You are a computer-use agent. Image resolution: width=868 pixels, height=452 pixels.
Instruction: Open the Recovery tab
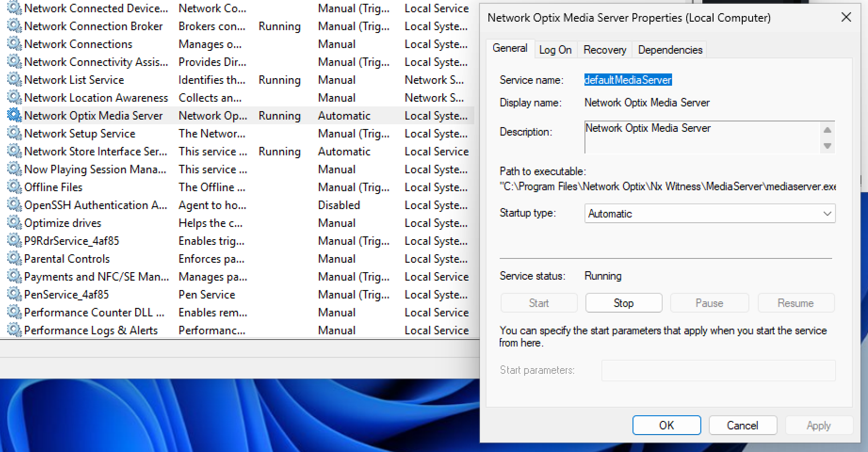(605, 50)
